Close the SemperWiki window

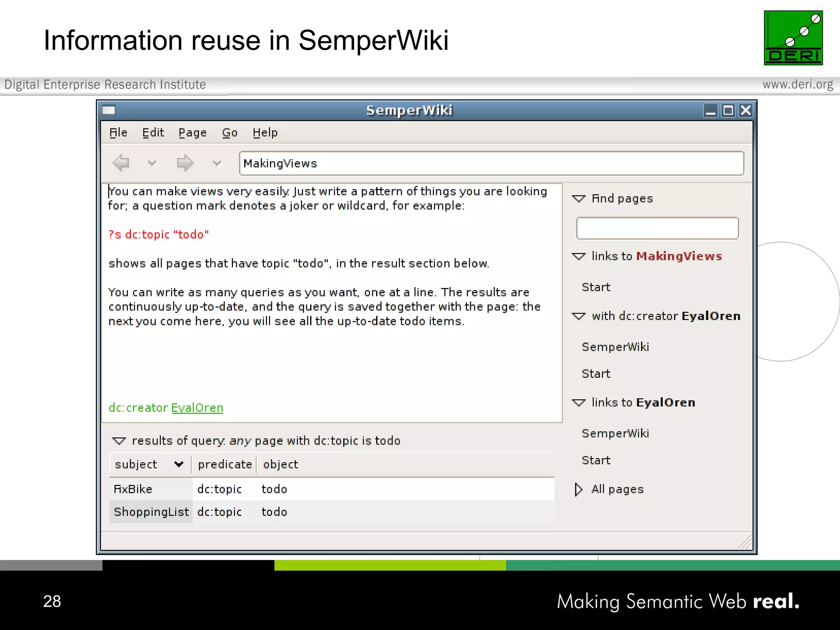pos(746,110)
